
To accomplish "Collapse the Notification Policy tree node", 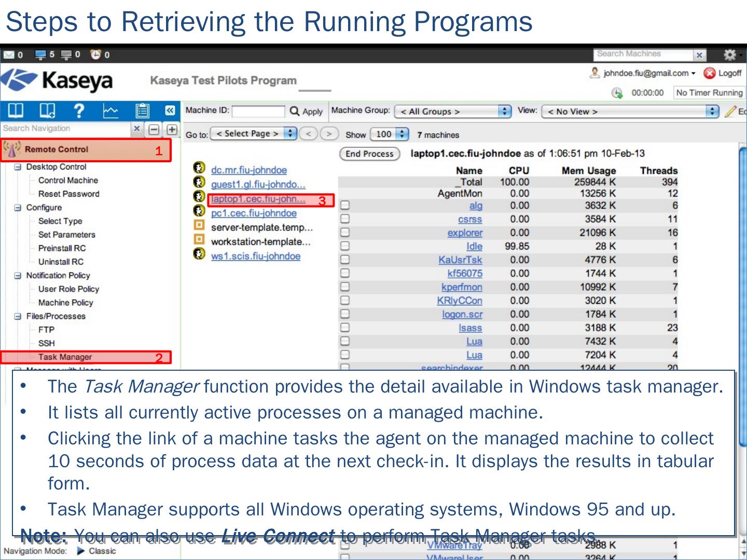I will 18,275.
